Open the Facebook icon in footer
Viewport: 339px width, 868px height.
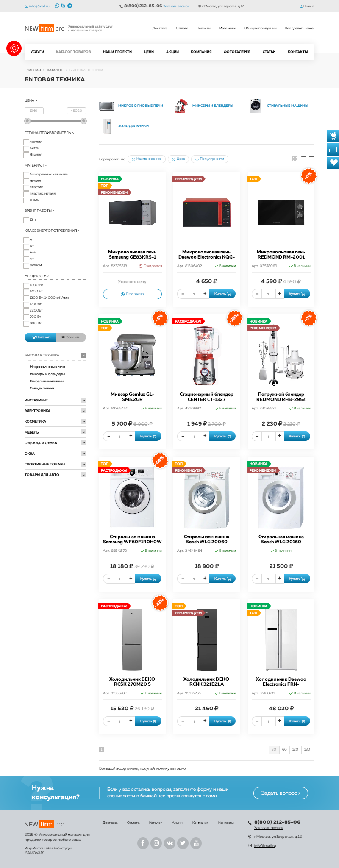pyautogui.click(x=143, y=843)
